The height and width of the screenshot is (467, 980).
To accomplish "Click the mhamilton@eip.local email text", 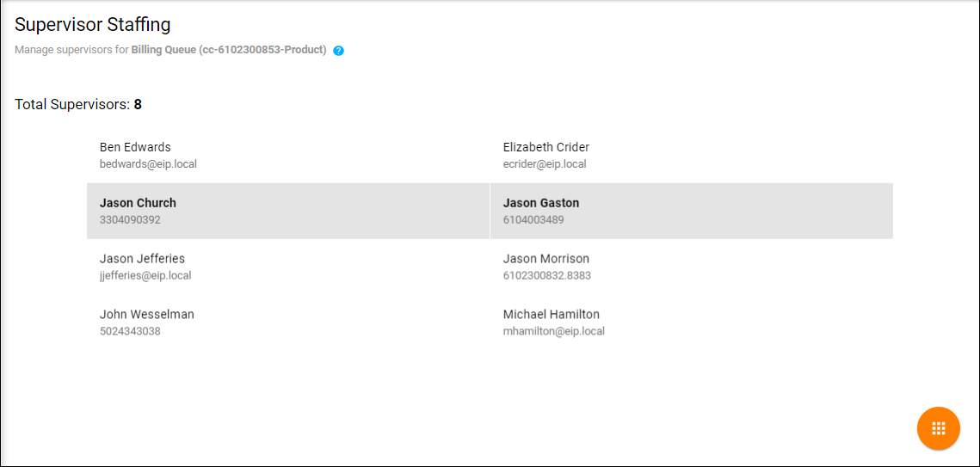I will (554, 331).
